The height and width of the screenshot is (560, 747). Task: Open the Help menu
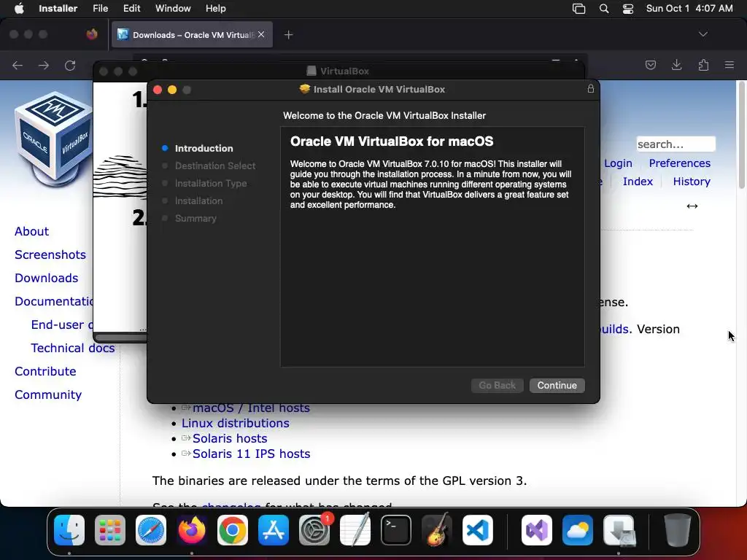pos(215,9)
